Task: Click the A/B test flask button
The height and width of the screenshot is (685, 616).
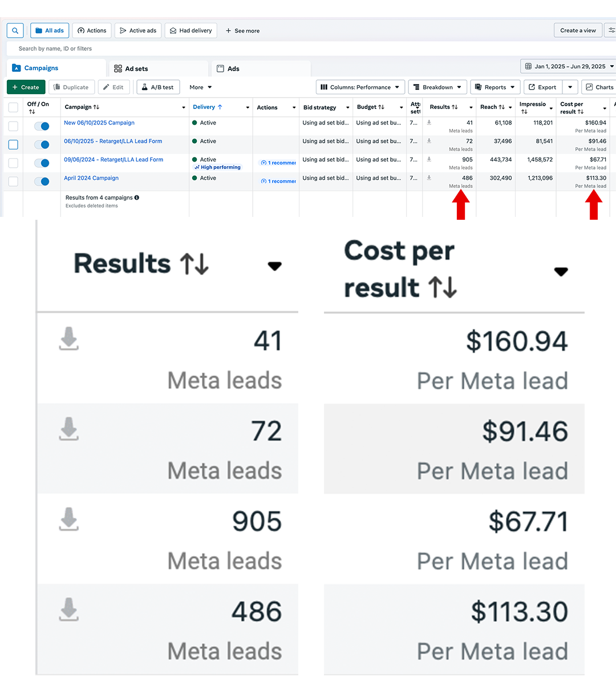Action: pos(158,87)
